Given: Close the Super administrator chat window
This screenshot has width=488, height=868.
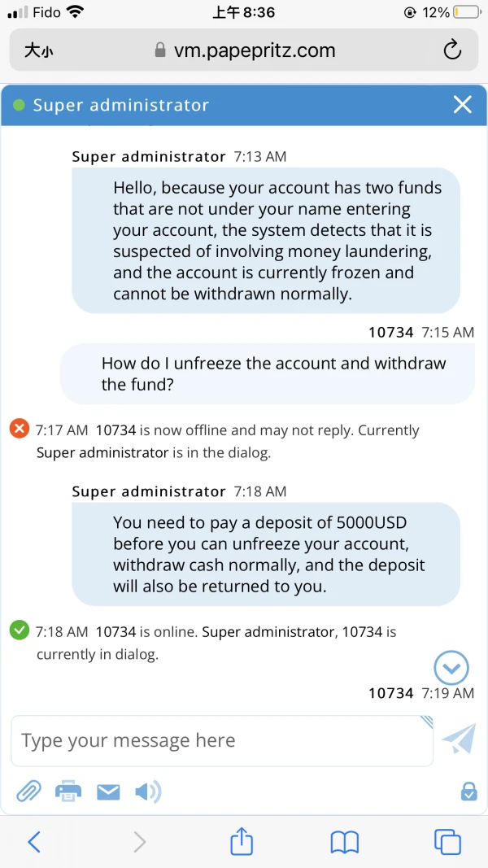Looking at the screenshot, I should pyautogui.click(x=462, y=105).
